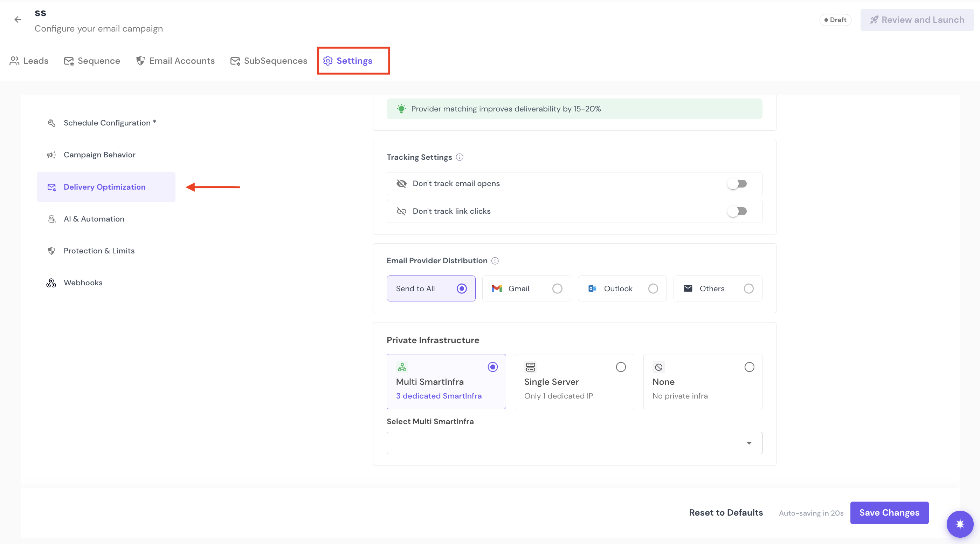Click the '3 dedicated SmartInfra' text
This screenshot has width=980, height=544.
coord(439,396)
